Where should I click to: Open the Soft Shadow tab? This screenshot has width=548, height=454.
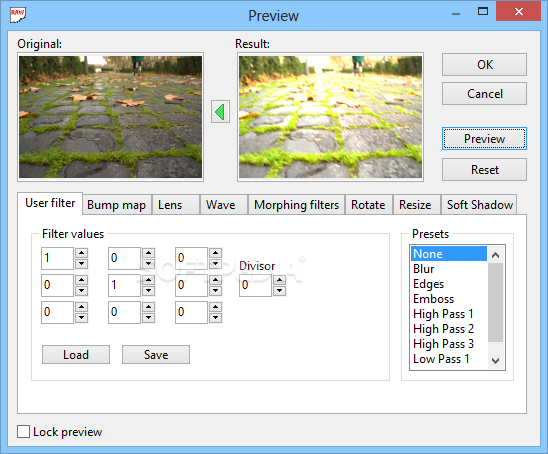coord(479,204)
